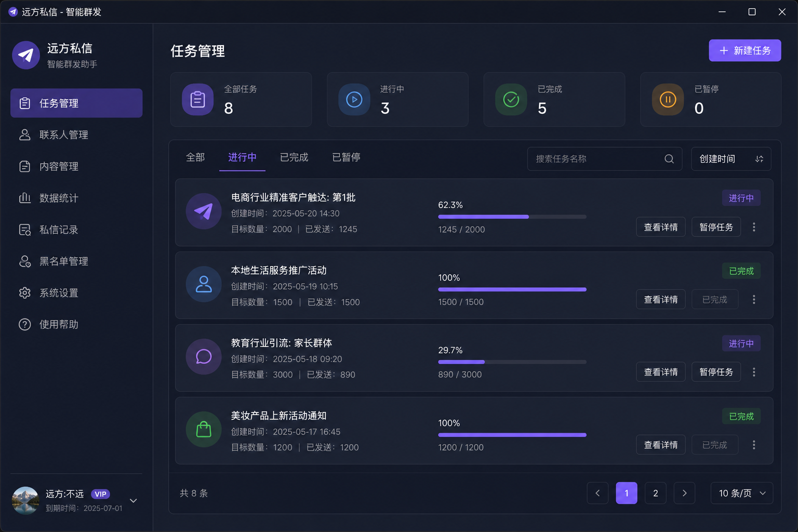The width and height of the screenshot is (798, 532).
Task: Click task title 美妆产品上新活动通知
Action: [x=278, y=416]
